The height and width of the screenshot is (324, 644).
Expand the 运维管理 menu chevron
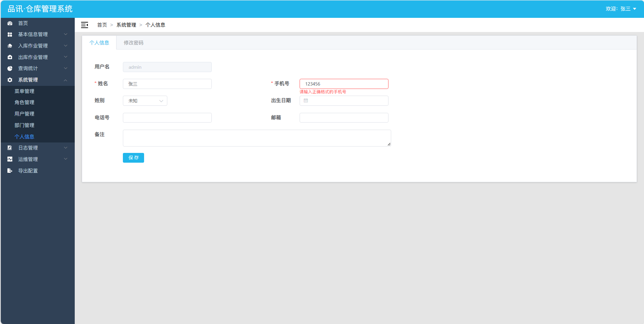pyautogui.click(x=66, y=159)
